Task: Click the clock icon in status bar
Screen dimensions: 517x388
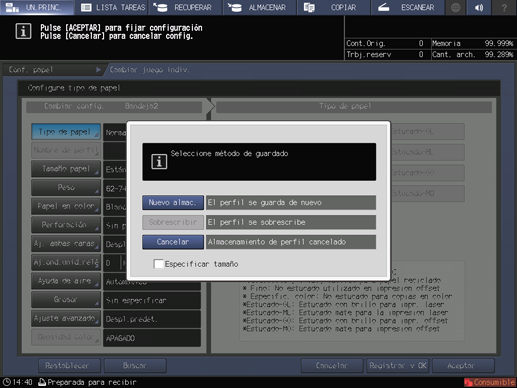Action: click(7, 382)
